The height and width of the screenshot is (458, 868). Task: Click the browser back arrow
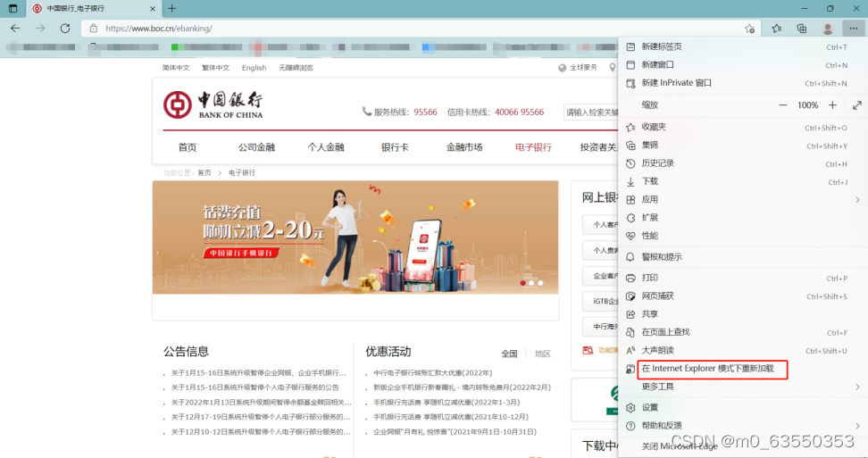tap(15, 29)
